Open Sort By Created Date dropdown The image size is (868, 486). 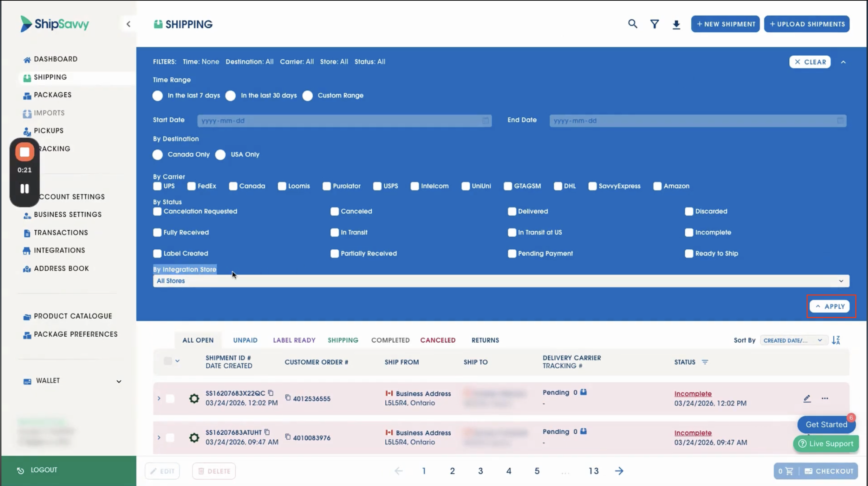[x=792, y=340]
